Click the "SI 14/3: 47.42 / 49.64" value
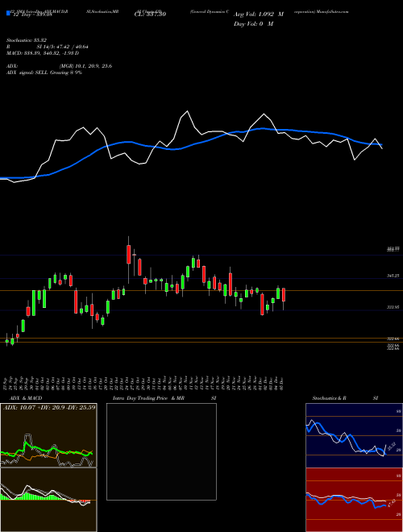 [x=63, y=47]
